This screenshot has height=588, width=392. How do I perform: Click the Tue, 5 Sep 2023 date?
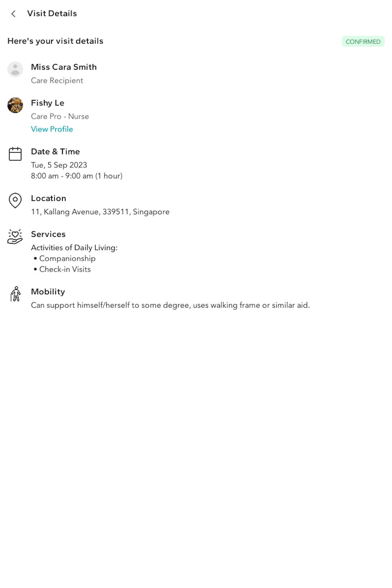tap(59, 165)
